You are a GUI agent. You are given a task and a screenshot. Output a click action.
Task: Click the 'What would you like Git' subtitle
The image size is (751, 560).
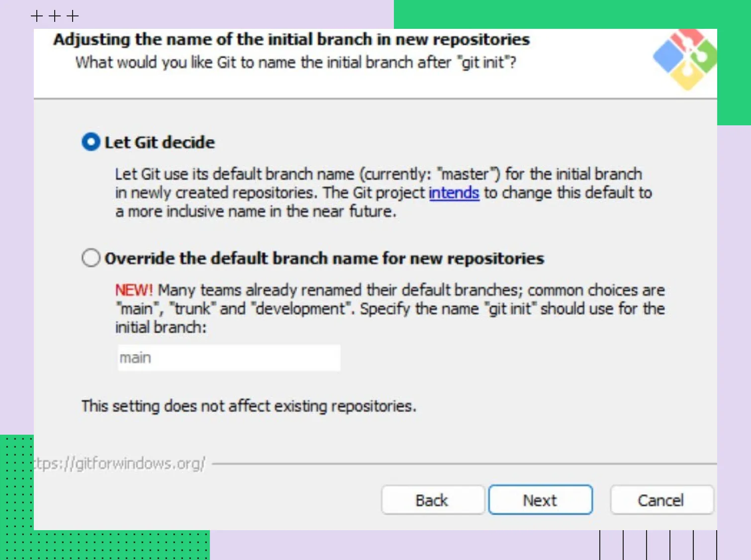pyautogui.click(x=295, y=63)
